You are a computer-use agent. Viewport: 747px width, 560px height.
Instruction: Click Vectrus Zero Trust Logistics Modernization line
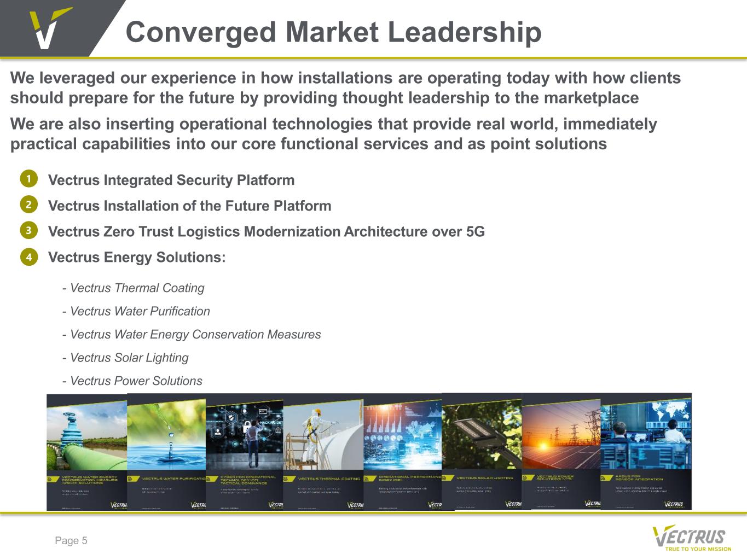(267, 231)
